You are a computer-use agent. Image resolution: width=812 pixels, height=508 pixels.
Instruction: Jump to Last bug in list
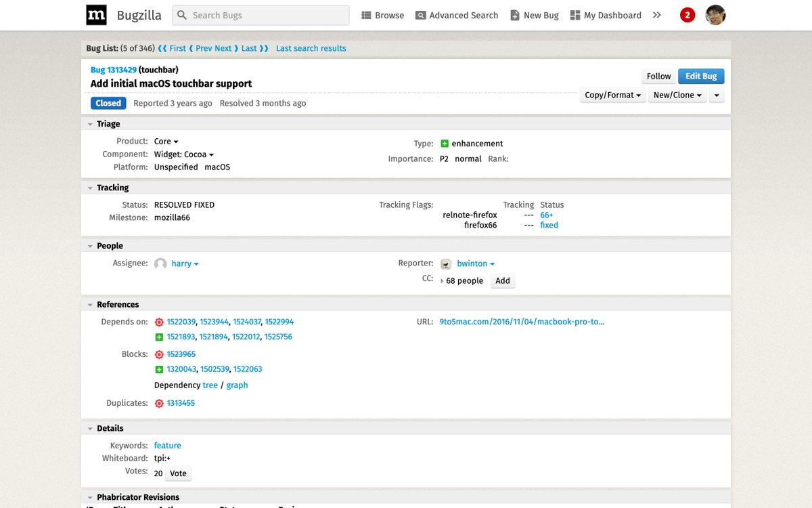pyautogui.click(x=254, y=48)
